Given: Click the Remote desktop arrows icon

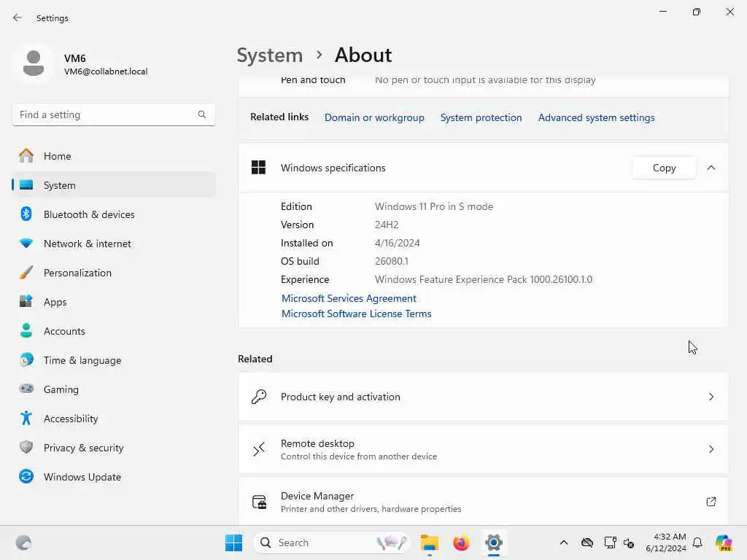Looking at the screenshot, I should pos(259,449).
